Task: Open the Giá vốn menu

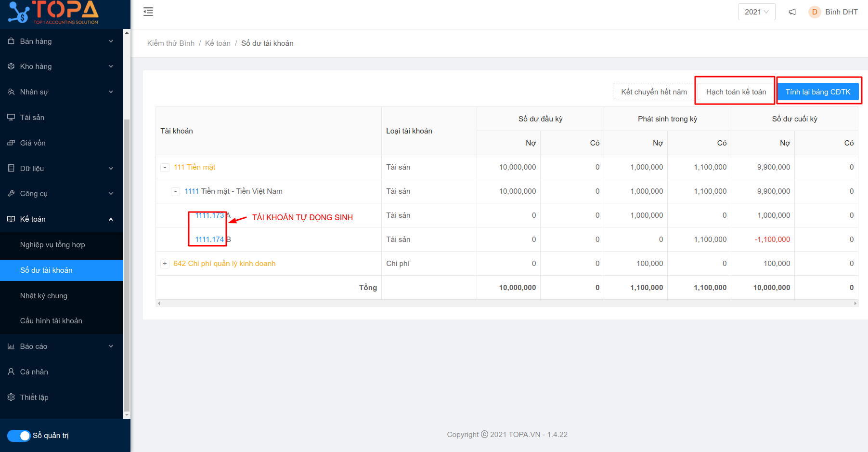Action: tap(62, 143)
